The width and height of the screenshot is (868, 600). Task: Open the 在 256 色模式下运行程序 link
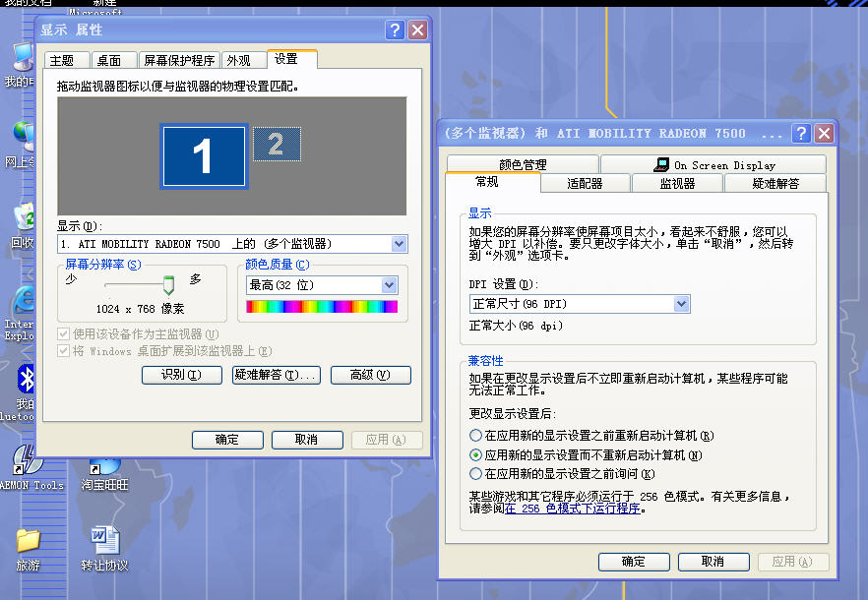[x=573, y=509]
